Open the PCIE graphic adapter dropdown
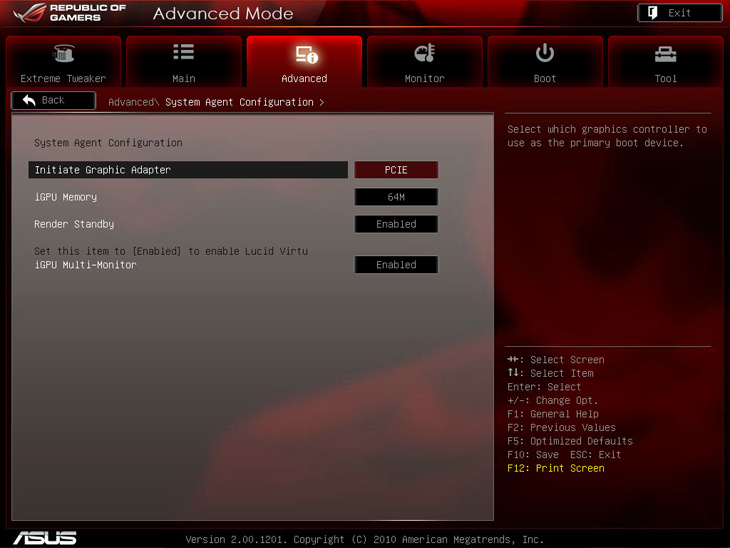The image size is (730, 548). (396, 170)
